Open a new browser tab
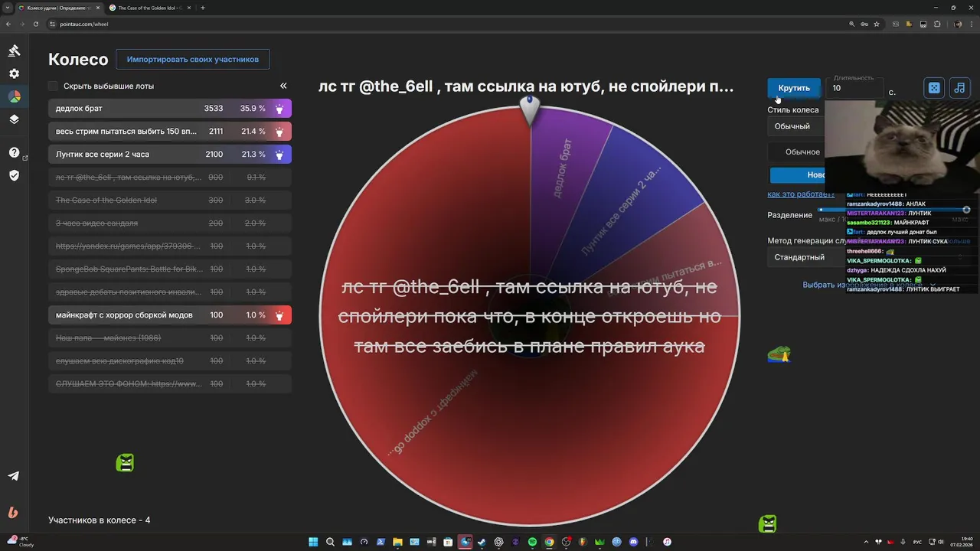Image resolution: width=980 pixels, height=551 pixels. (202, 8)
